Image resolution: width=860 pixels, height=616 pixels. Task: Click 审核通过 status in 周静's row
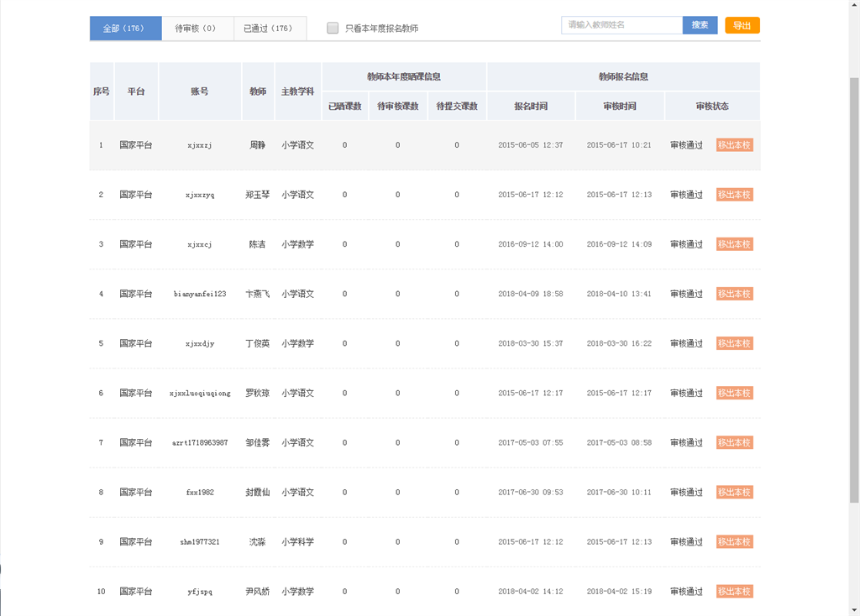[686, 145]
